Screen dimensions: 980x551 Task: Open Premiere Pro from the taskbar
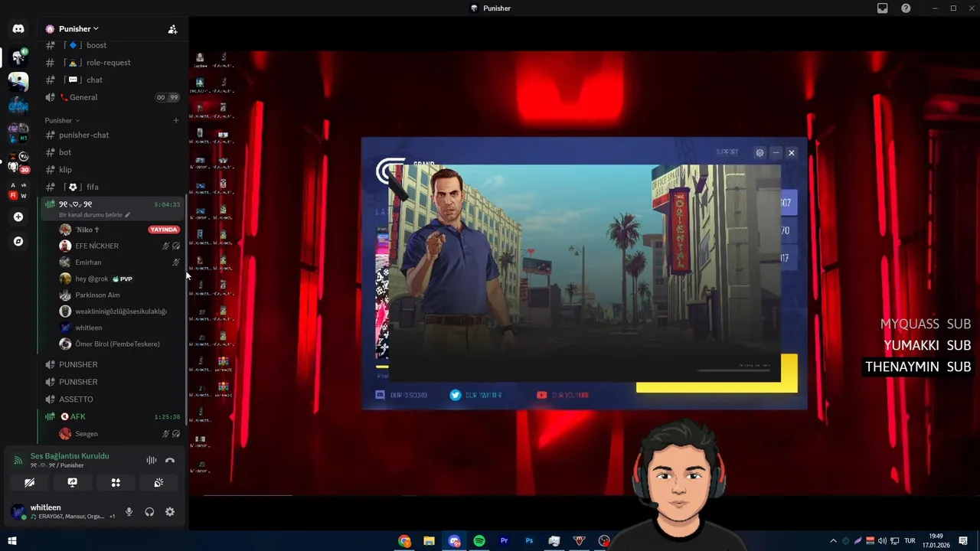504,541
